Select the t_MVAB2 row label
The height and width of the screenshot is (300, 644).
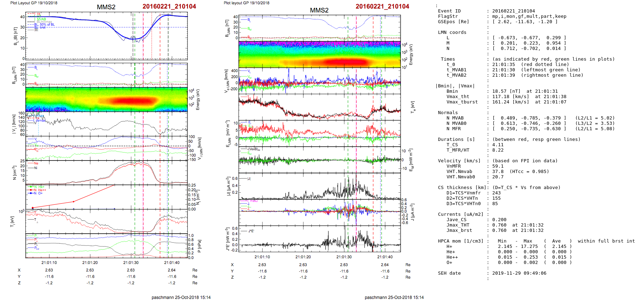pos(457,75)
